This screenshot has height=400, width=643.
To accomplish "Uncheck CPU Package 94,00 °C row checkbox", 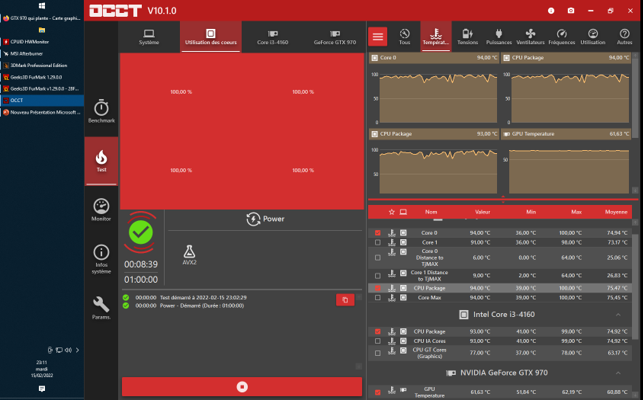I will click(378, 288).
